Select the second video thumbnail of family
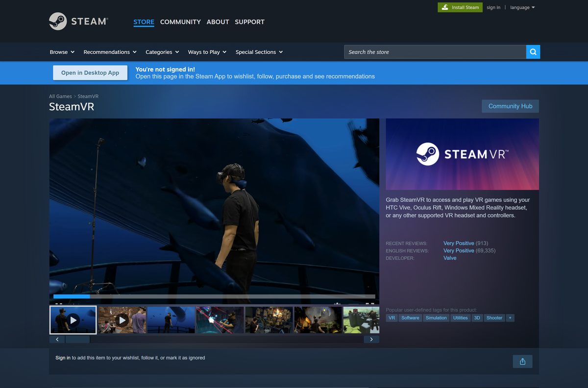Viewport: 588px width, 388px height. pos(122,320)
